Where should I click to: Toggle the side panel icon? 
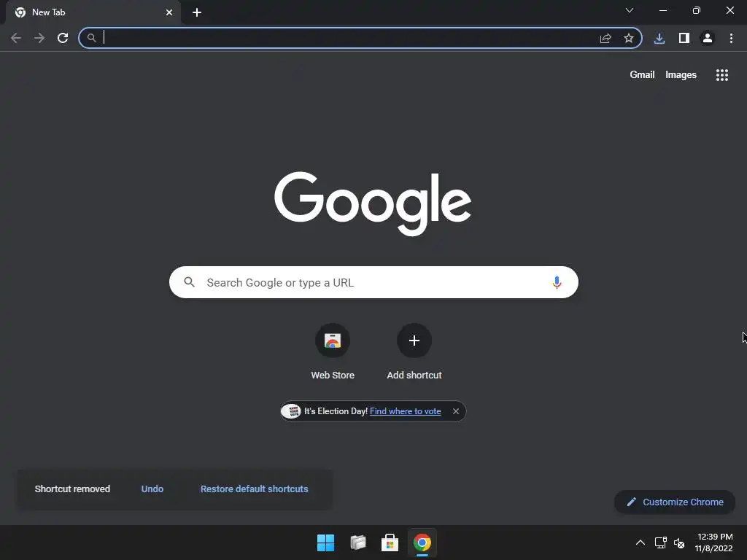tap(684, 38)
